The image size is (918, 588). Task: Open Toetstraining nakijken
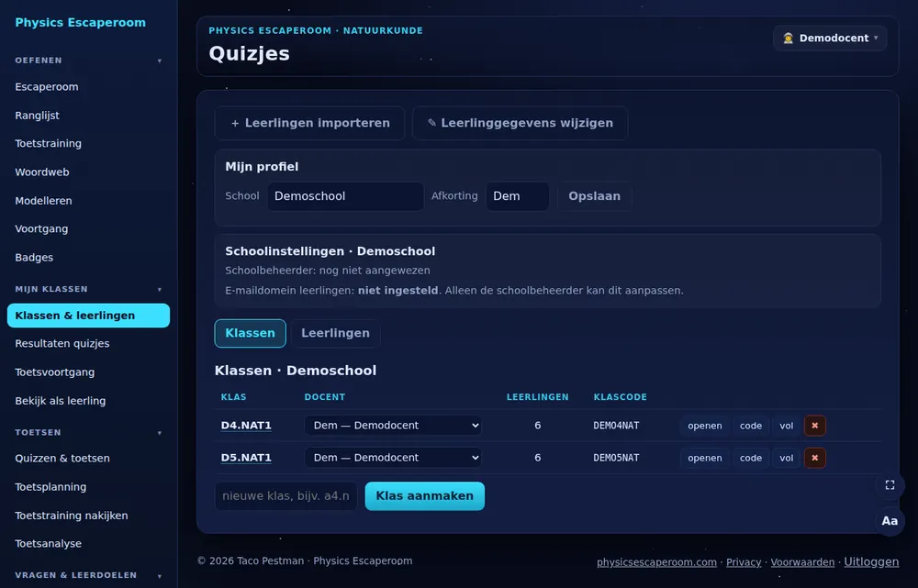click(88, 516)
